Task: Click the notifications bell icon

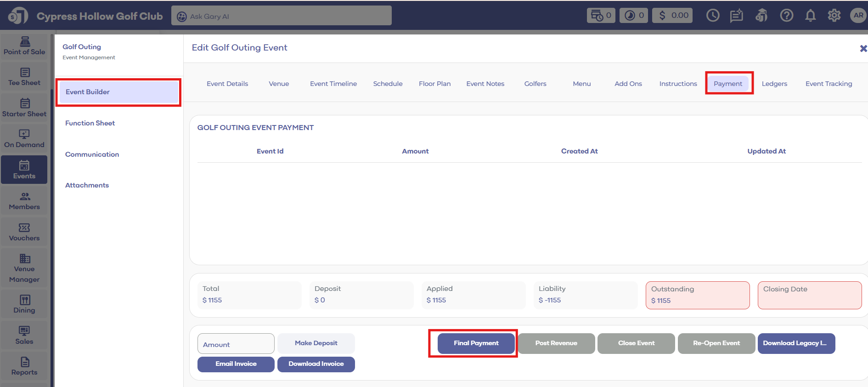Action: point(810,16)
